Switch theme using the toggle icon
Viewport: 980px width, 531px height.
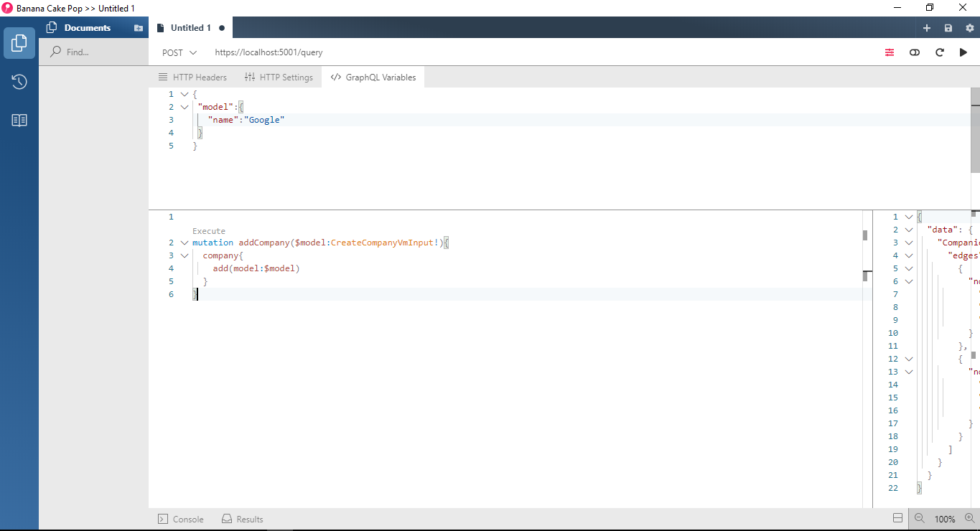[x=914, y=52]
